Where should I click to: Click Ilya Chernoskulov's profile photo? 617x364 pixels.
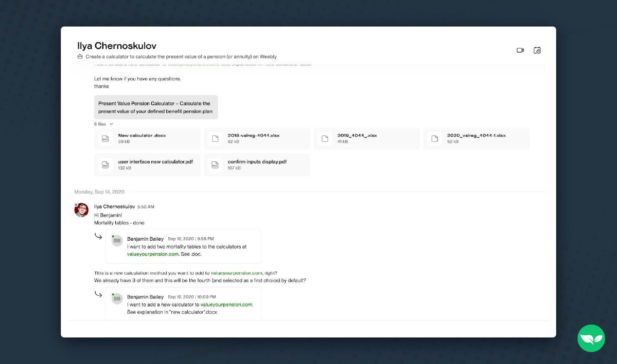(x=81, y=210)
